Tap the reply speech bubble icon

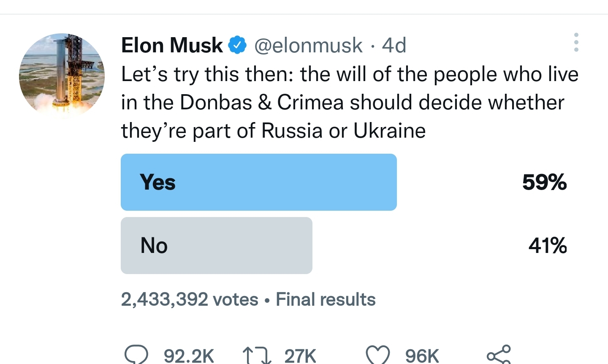(x=136, y=355)
